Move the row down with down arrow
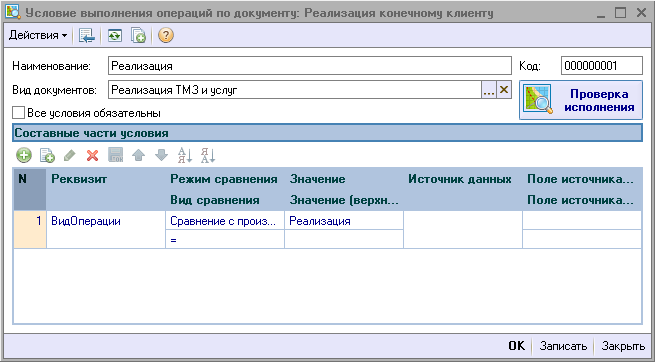Viewport: 655px width, 362px height. [x=161, y=156]
